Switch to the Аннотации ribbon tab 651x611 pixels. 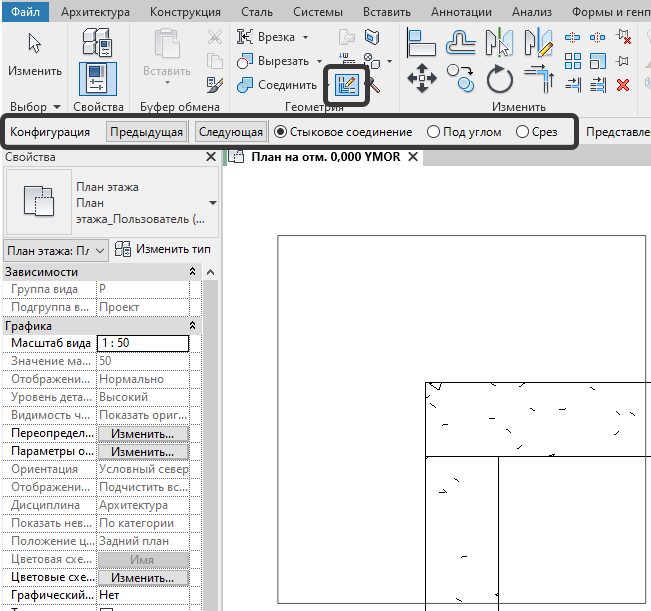click(461, 12)
